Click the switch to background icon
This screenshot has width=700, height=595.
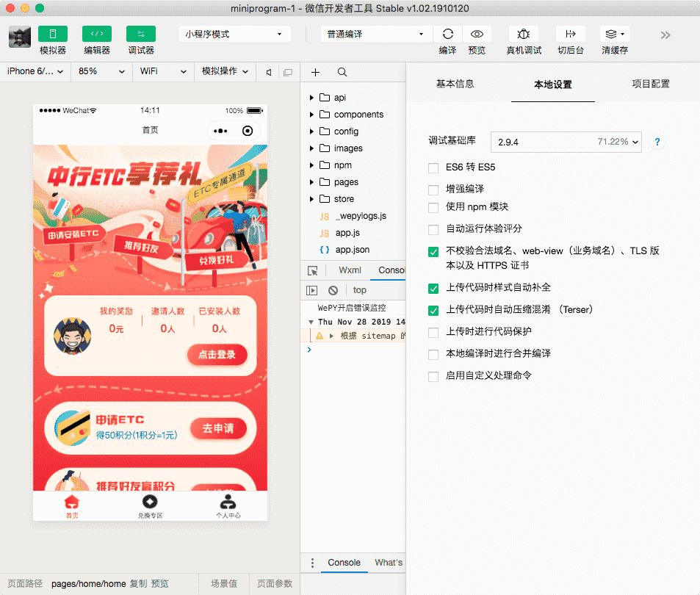click(570, 35)
